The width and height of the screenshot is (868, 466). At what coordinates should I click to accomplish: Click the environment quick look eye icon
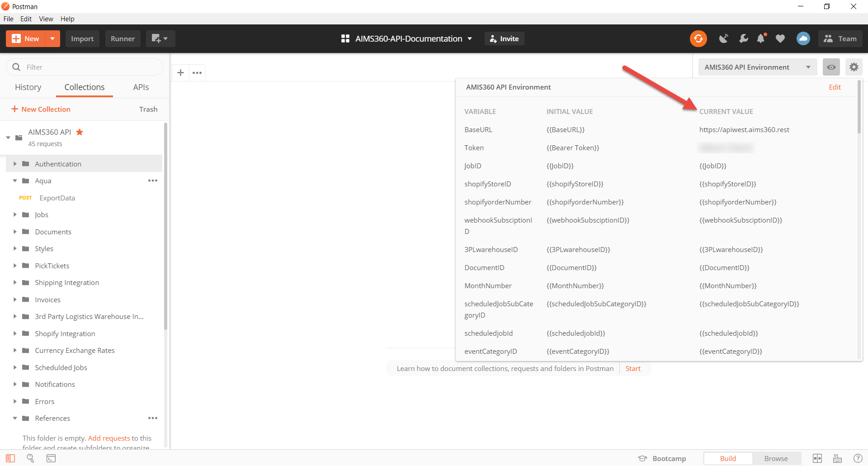pyautogui.click(x=831, y=67)
